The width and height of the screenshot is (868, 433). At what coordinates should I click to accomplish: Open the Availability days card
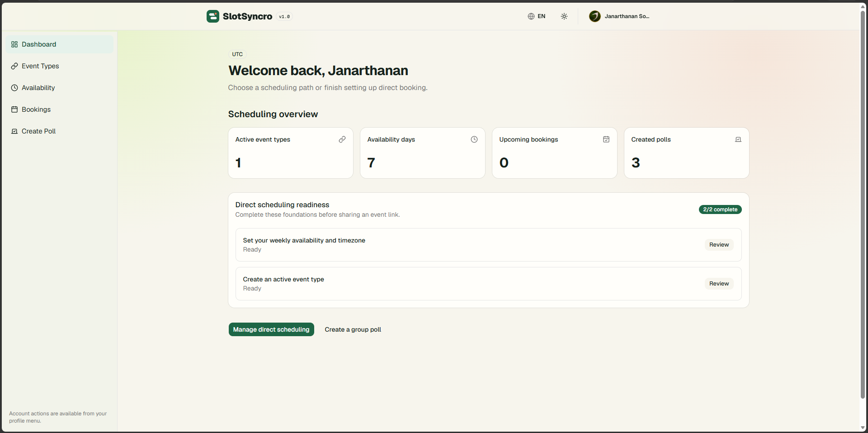tap(423, 153)
